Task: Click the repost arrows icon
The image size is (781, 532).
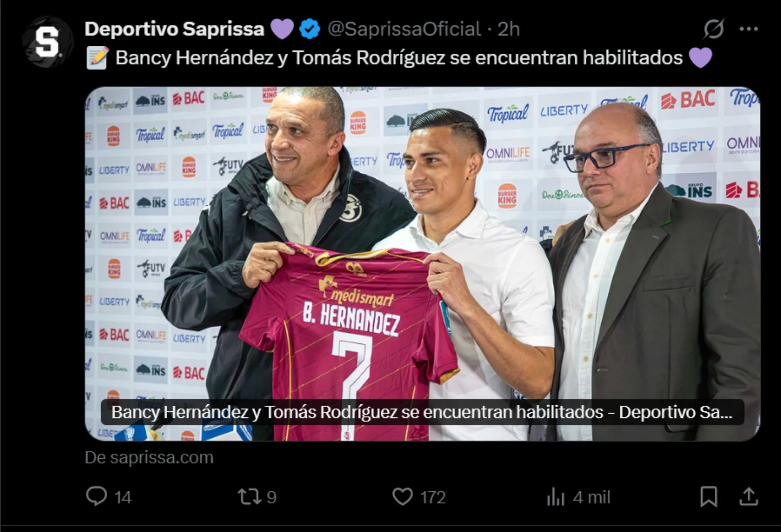Action: pyautogui.click(x=249, y=497)
